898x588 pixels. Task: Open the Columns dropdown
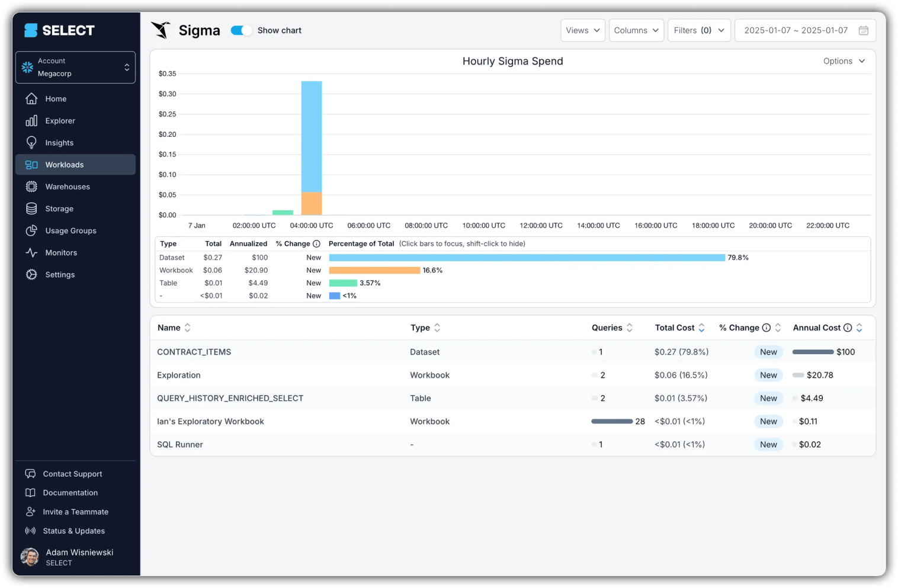tap(636, 30)
